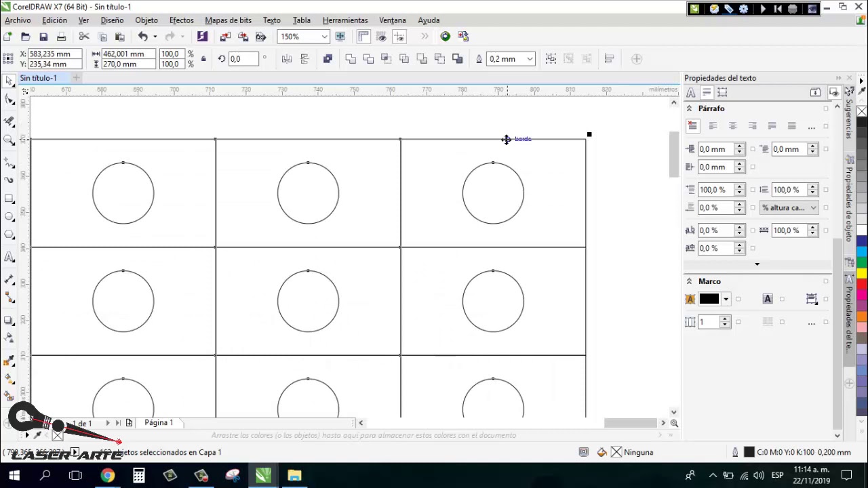The height and width of the screenshot is (488, 868).
Task: Click the yellow swatch in color palette
Action: pyautogui.click(x=862, y=272)
